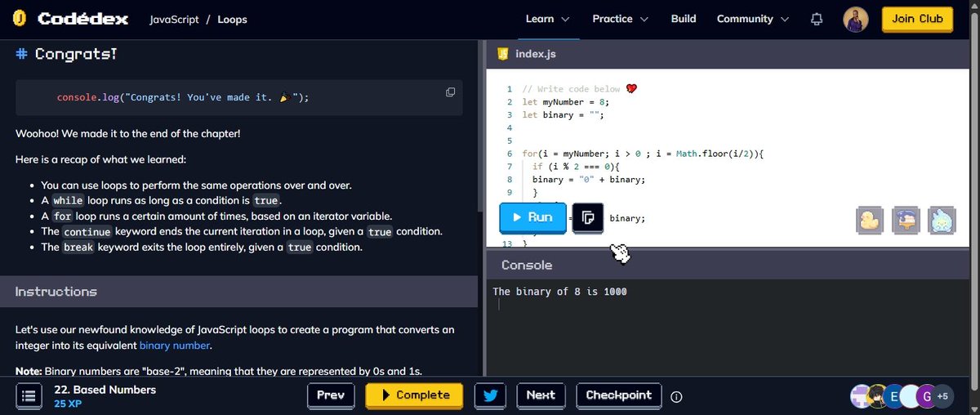980x415 pixels.
Task: Open the chapter list menu icon
Action: [x=29, y=396]
